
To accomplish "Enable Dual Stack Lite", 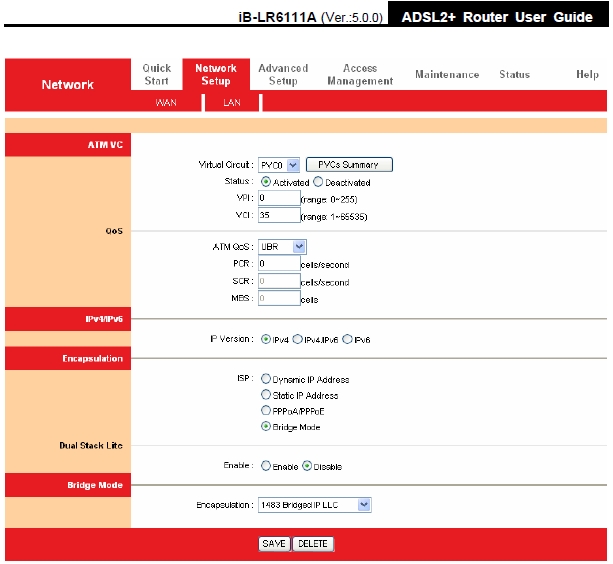I will 266,466.
